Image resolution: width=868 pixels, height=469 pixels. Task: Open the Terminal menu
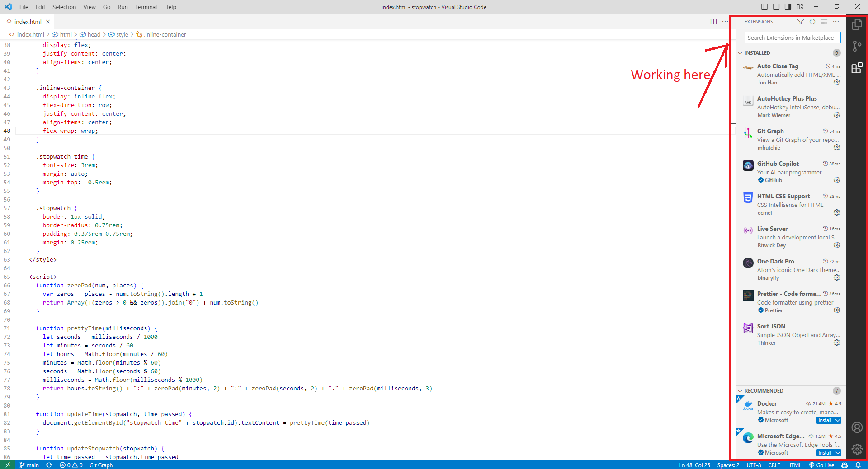[x=146, y=7]
